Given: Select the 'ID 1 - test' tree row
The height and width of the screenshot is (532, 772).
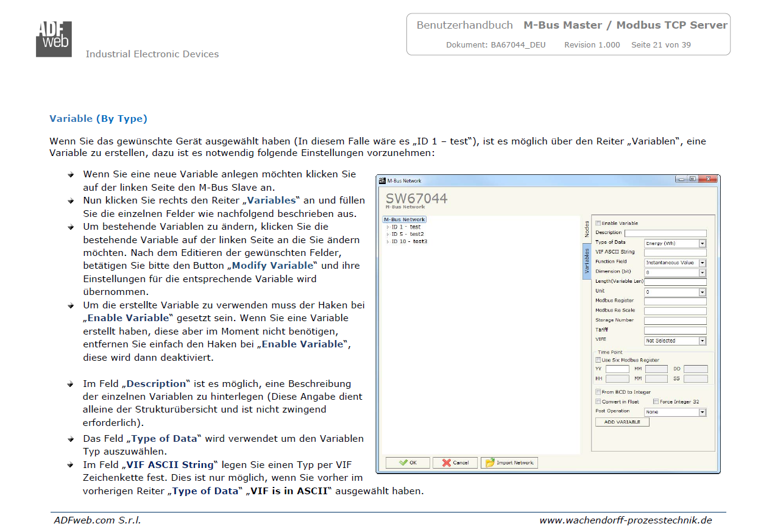Looking at the screenshot, I should click(406, 227).
